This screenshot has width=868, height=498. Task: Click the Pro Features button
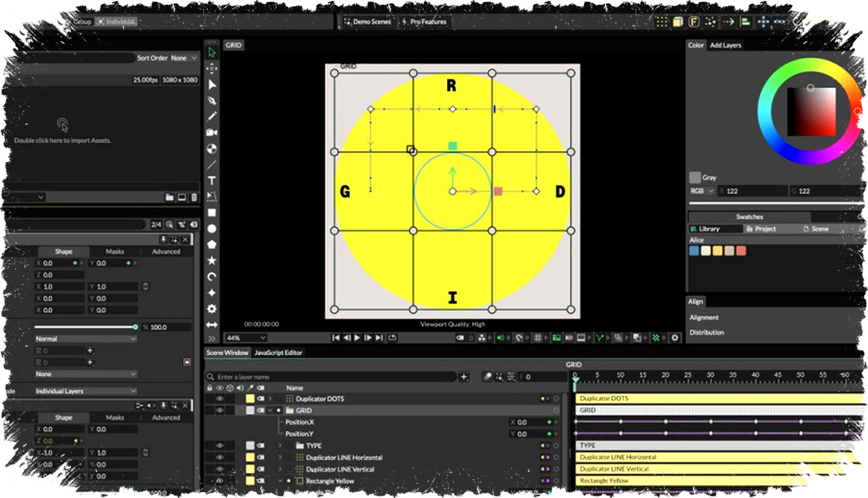[x=424, y=22]
